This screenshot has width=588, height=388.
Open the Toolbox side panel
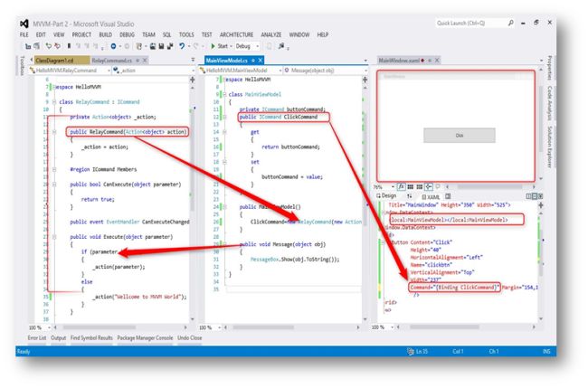pos(22,65)
